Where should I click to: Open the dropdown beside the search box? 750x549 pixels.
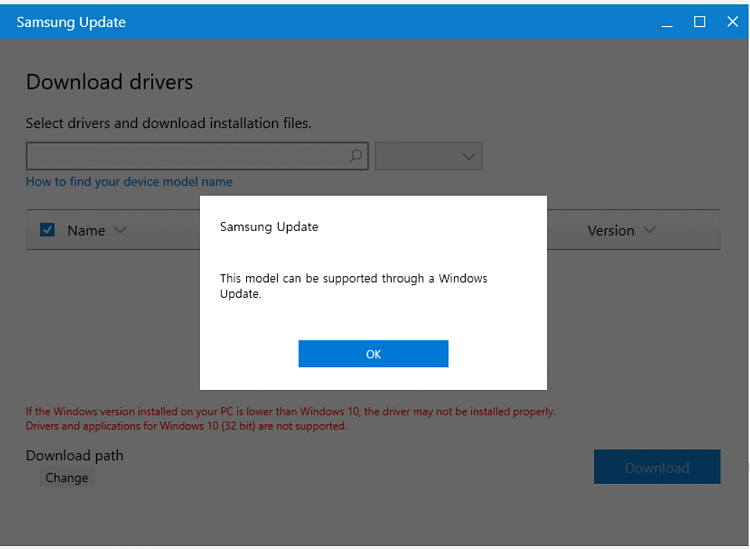[429, 156]
